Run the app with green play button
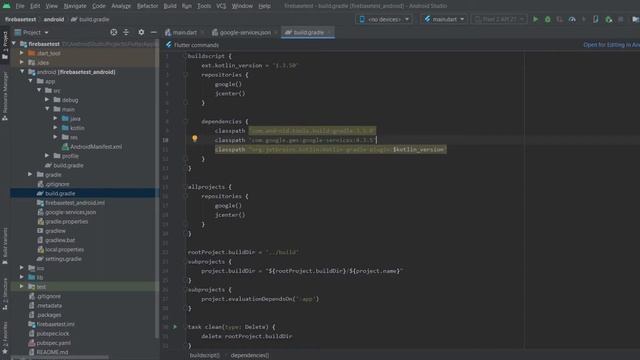The width and height of the screenshot is (640, 360). pos(535,19)
